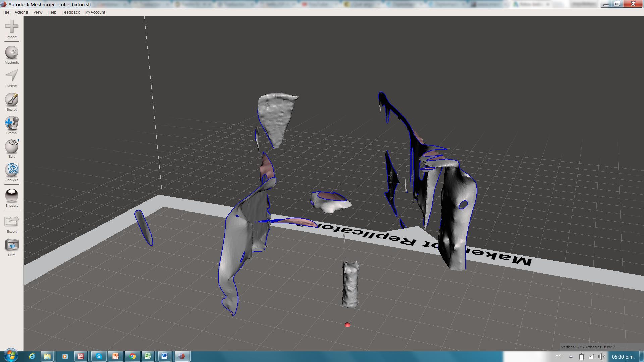Screen dimensions: 644x362
Task: Open the MyAccount menu
Action: [95, 12]
